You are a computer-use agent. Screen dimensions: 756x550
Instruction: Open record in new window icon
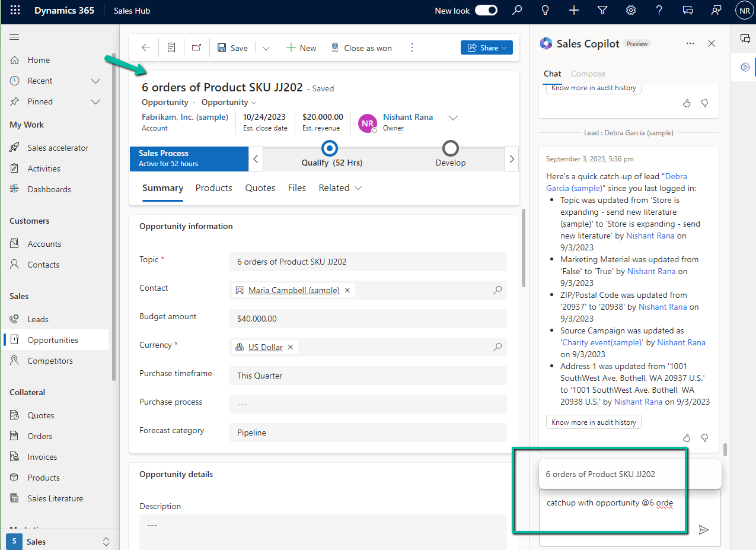[196, 48]
